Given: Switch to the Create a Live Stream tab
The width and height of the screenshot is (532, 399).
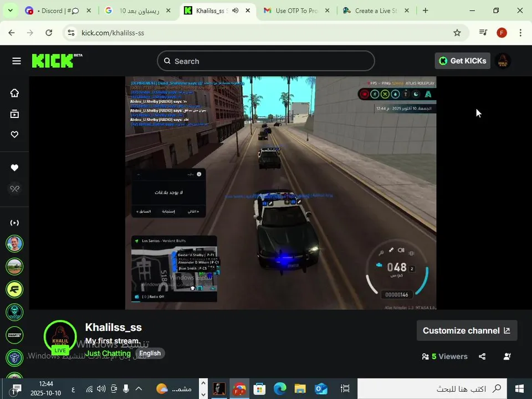Looking at the screenshot, I should click(375, 11).
